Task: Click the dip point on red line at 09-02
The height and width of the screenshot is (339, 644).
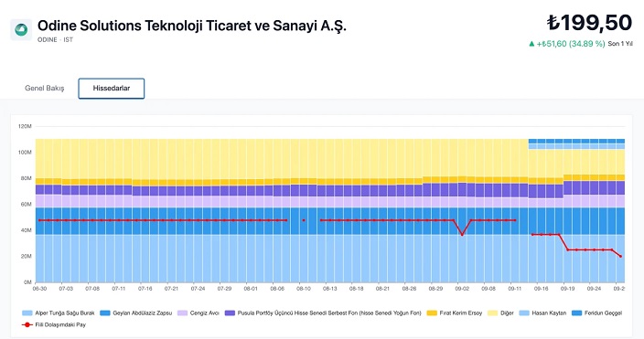Action: (462, 234)
